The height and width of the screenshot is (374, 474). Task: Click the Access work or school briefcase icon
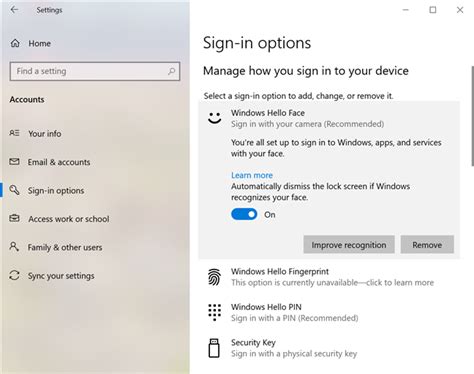[x=14, y=219]
